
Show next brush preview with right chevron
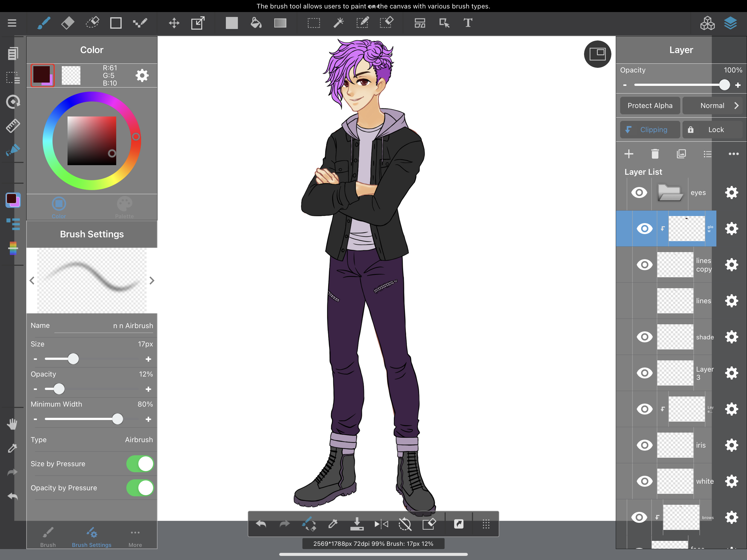click(x=152, y=280)
